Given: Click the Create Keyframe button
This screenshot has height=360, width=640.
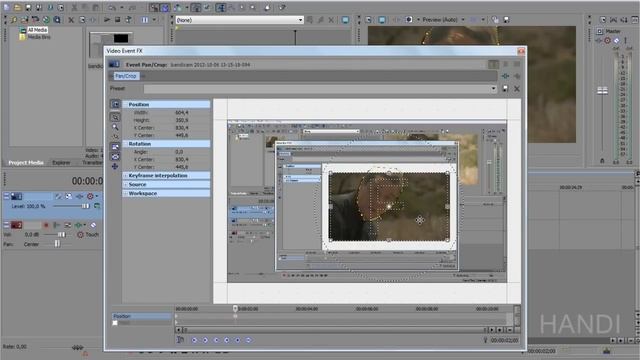Looking at the screenshot, I should point(238,340).
